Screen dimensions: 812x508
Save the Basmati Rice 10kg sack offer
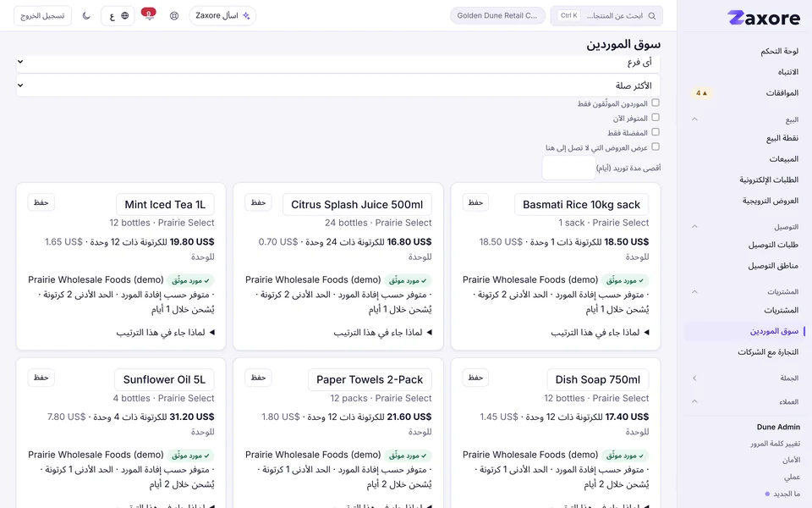click(x=475, y=202)
